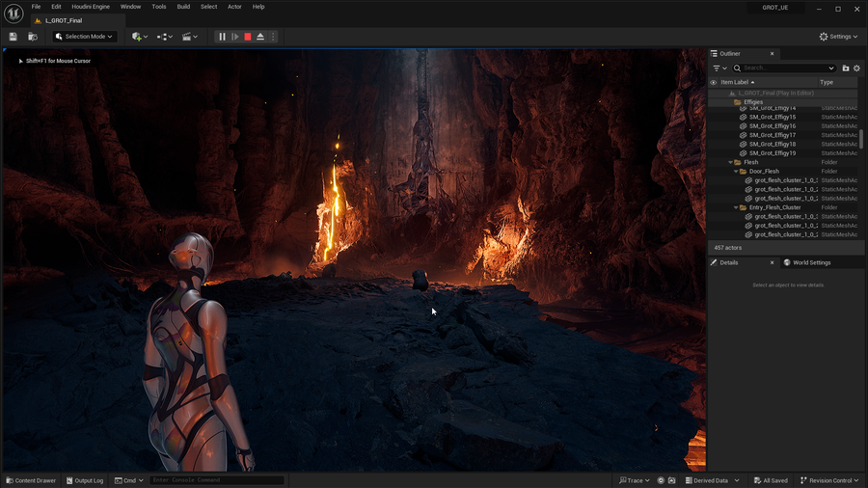Click the console command input field
The image size is (868, 488).
216,480
